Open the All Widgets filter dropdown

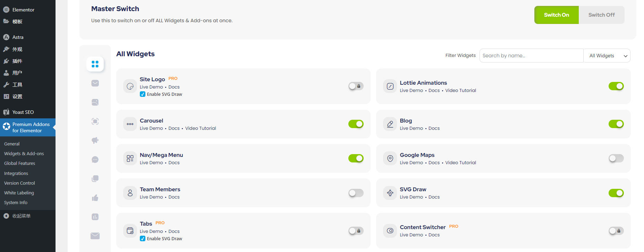607,56
